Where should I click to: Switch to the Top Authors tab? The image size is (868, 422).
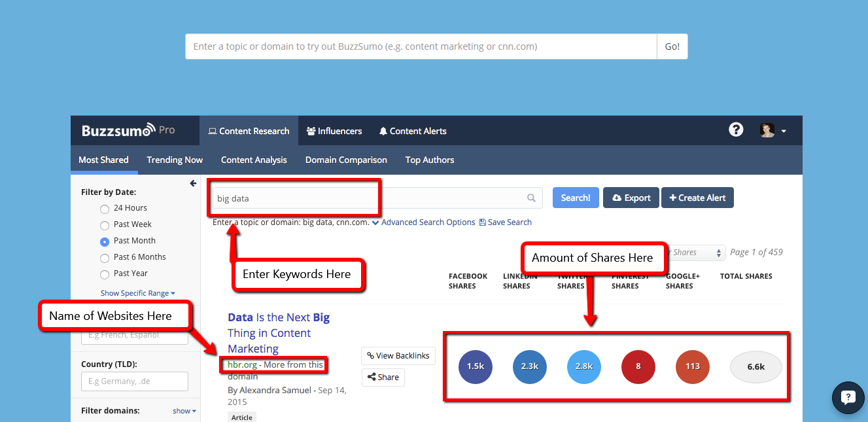430,160
